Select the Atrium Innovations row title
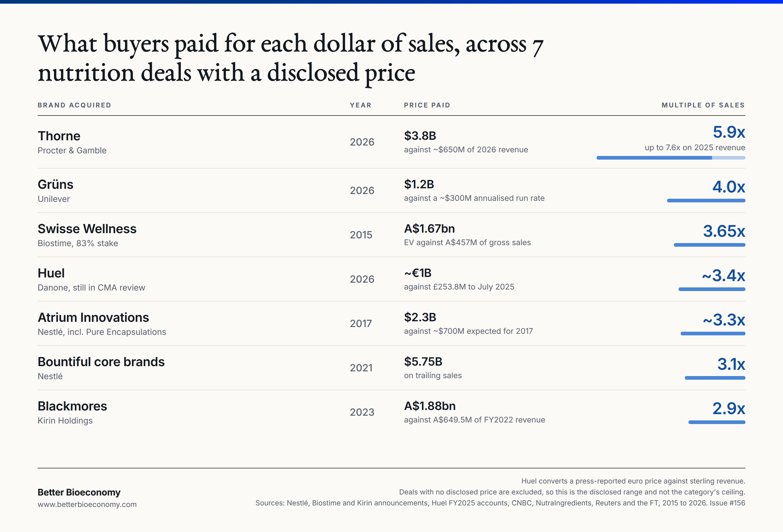 pos(93,318)
